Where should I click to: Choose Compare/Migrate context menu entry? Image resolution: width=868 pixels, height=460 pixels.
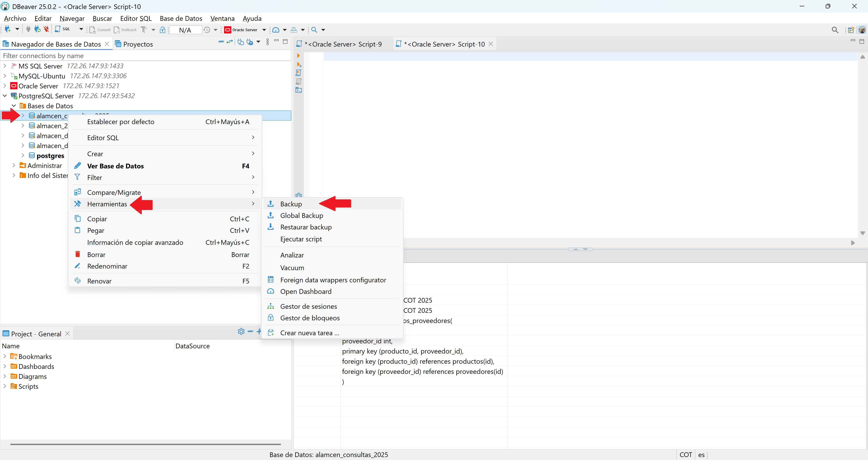(x=165, y=192)
